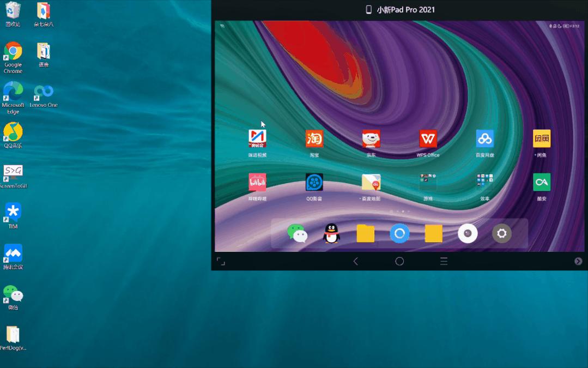The height and width of the screenshot is (368, 588).
Task: Open the recent apps overview
Action: [x=443, y=261]
